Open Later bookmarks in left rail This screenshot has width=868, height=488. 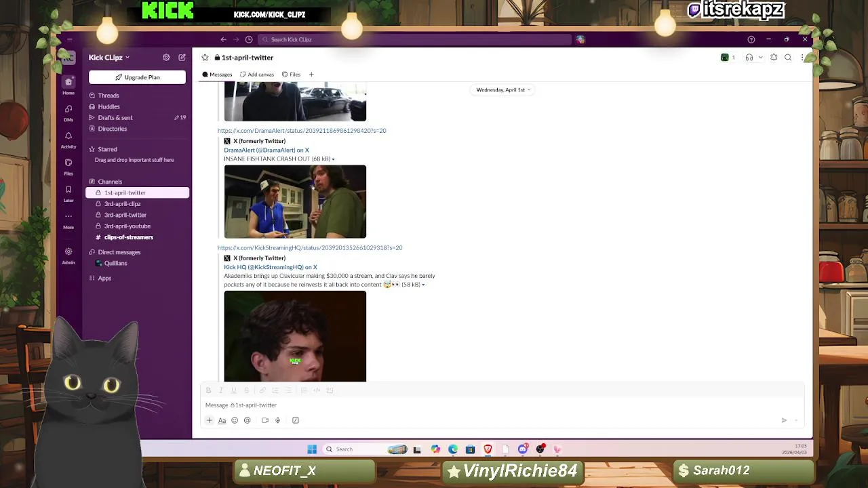pos(68,194)
